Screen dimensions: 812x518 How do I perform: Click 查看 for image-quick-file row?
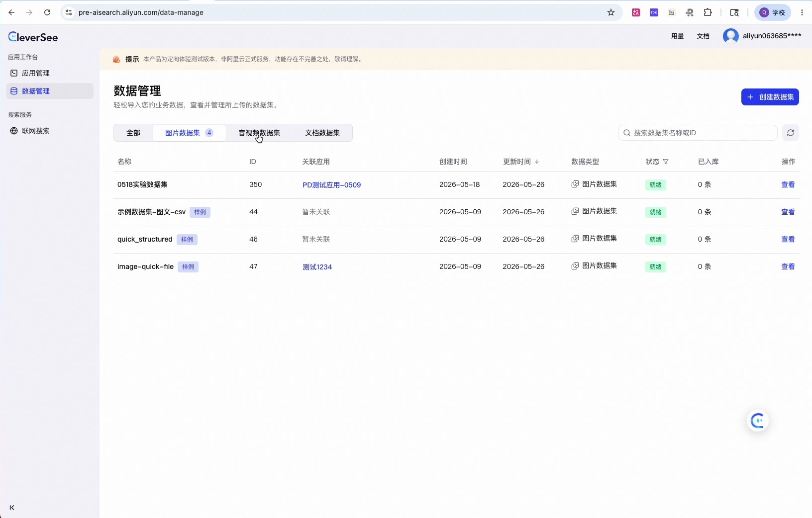click(788, 266)
